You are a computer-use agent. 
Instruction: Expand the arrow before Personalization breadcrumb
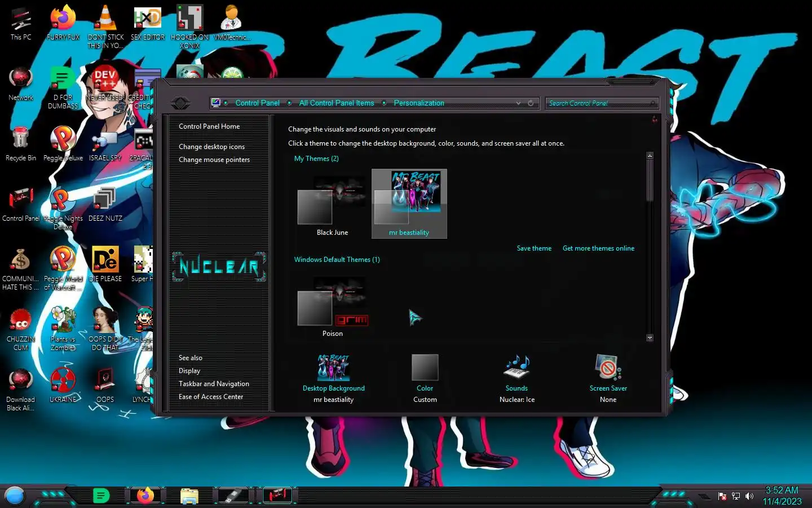pos(384,103)
